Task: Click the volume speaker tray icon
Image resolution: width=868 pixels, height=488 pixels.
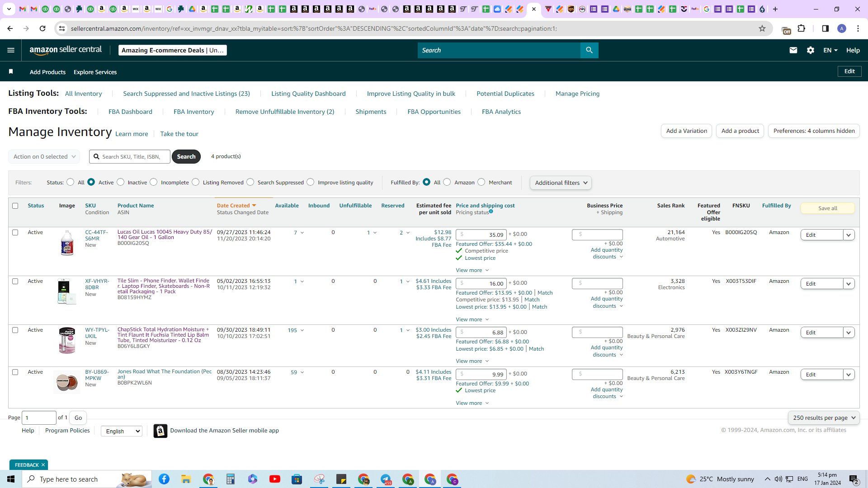Action: 778,479
